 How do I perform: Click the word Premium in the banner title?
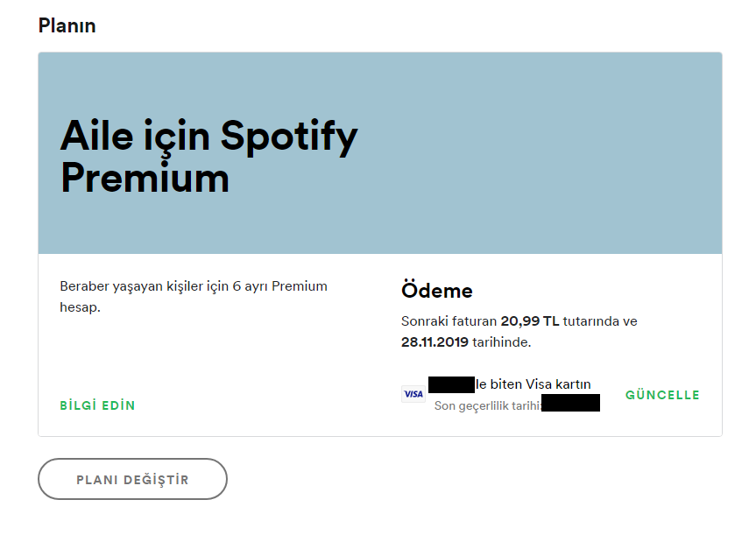(145, 178)
